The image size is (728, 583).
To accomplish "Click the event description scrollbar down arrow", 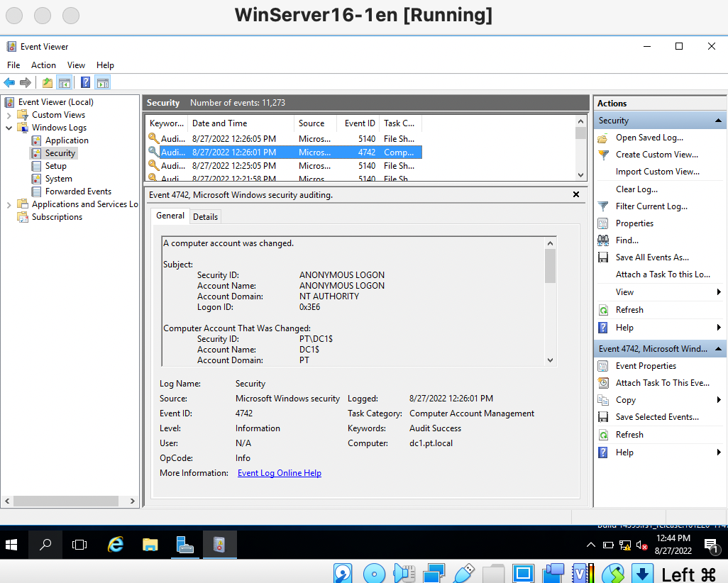I will point(550,360).
